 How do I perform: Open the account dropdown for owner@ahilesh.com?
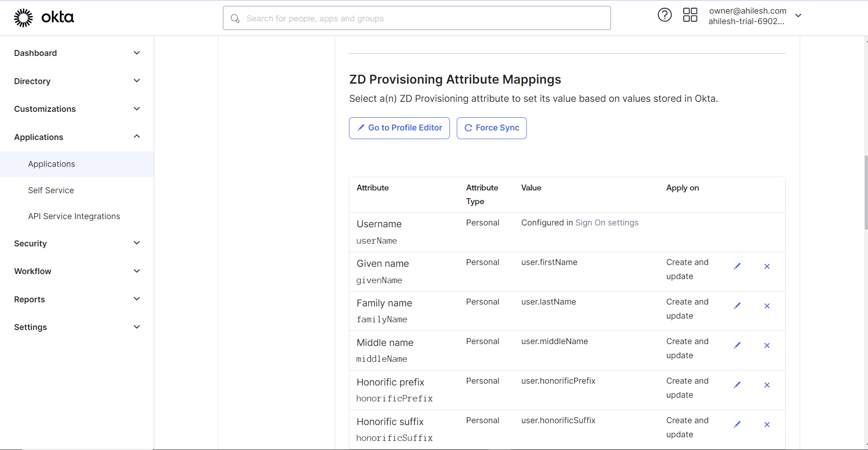coord(798,16)
